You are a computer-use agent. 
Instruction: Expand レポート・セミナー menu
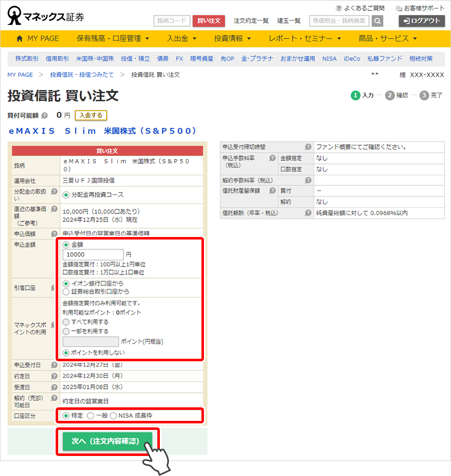point(305,39)
